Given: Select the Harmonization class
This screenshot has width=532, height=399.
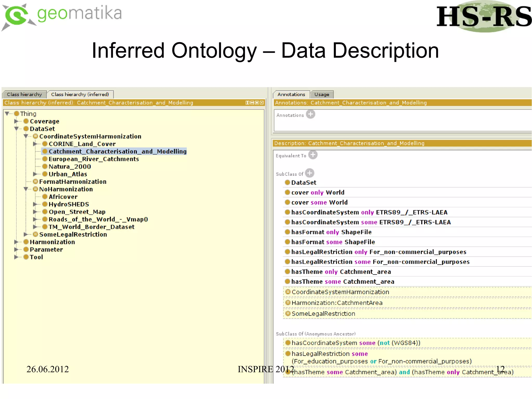Looking at the screenshot, I should 49,242.
